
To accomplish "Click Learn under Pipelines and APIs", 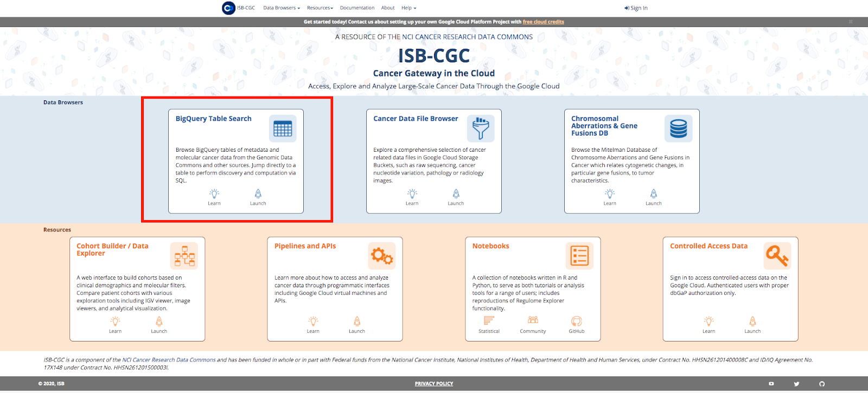I will click(x=313, y=324).
